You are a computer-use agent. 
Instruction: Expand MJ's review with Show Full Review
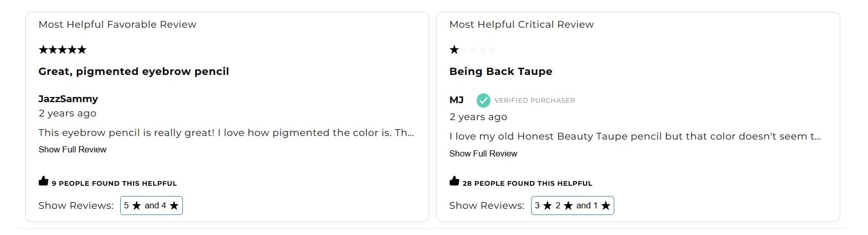pos(483,153)
